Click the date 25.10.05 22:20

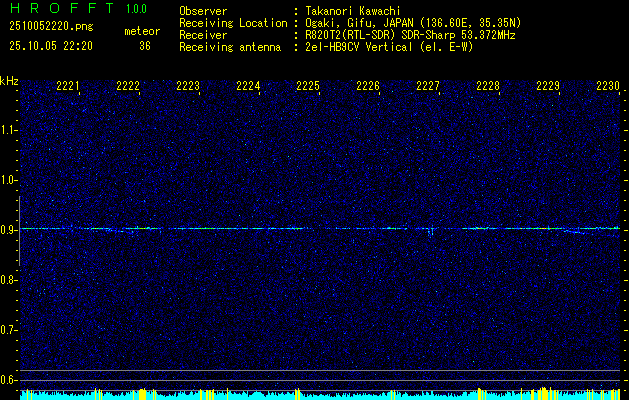[51, 46]
